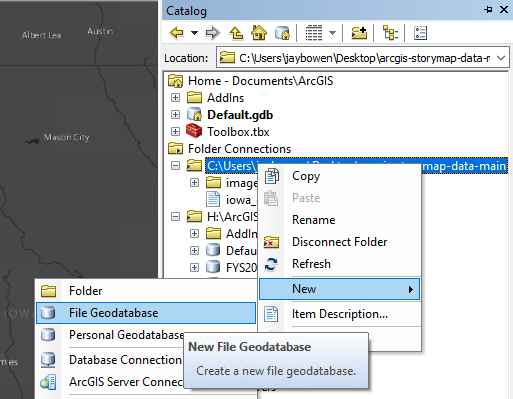Expand the Default geodatabase under H:\ArcGIS
This screenshot has height=399, width=513.
(x=194, y=251)
